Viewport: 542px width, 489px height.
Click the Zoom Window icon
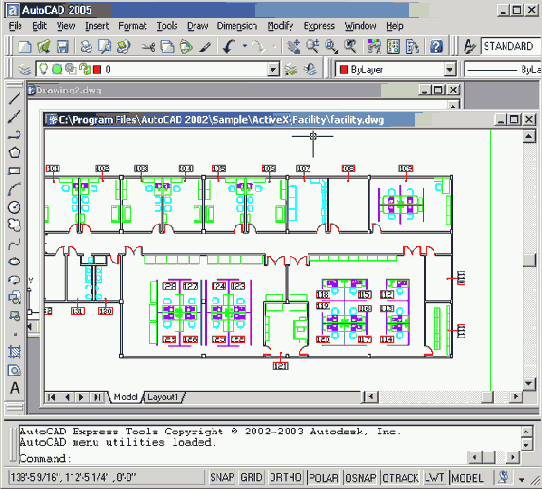pos(331,47)
